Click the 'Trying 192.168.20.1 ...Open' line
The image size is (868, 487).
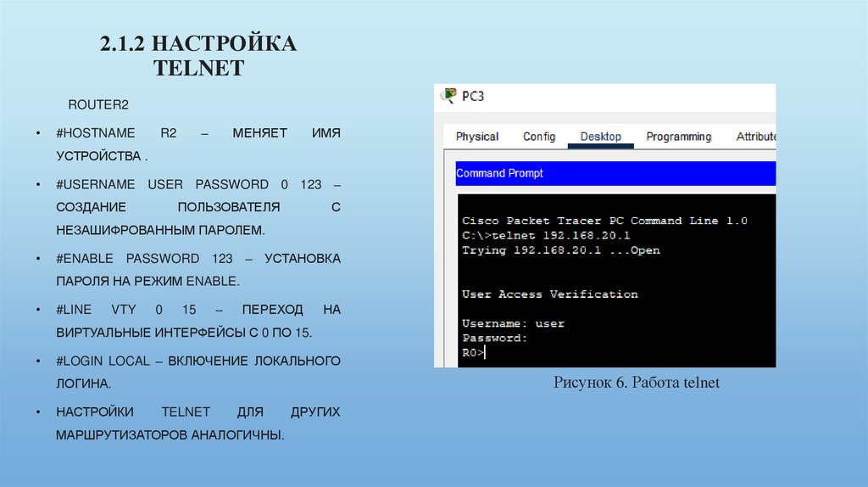click(561, 250)
